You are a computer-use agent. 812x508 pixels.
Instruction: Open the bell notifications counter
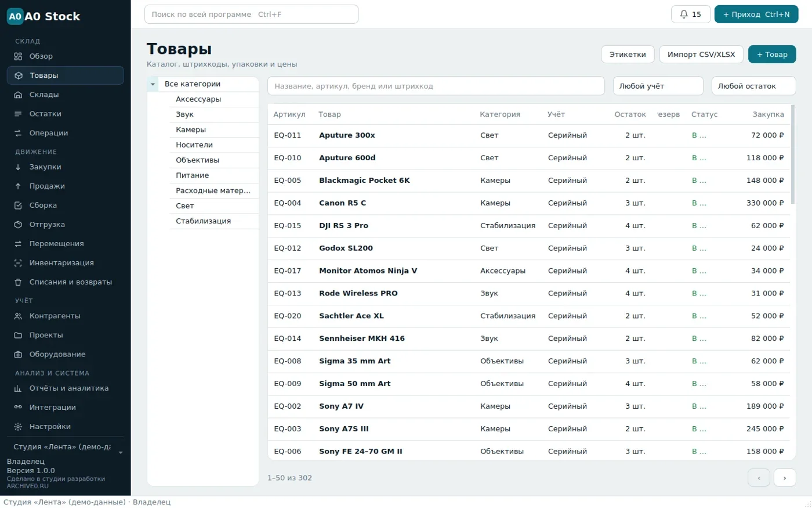point(690,14)
